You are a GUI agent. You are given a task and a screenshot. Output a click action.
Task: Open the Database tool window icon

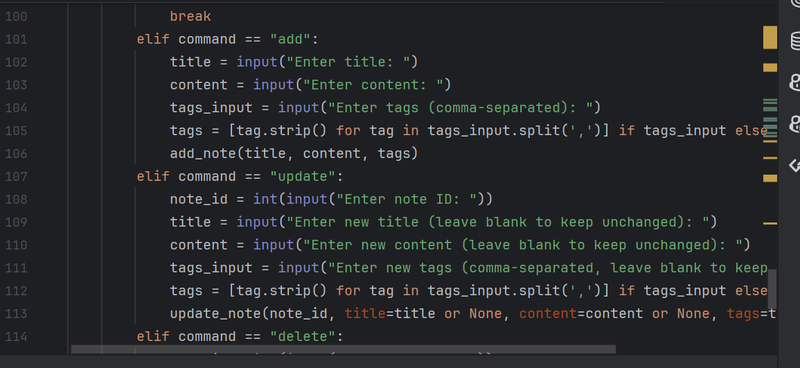point(795,41)
